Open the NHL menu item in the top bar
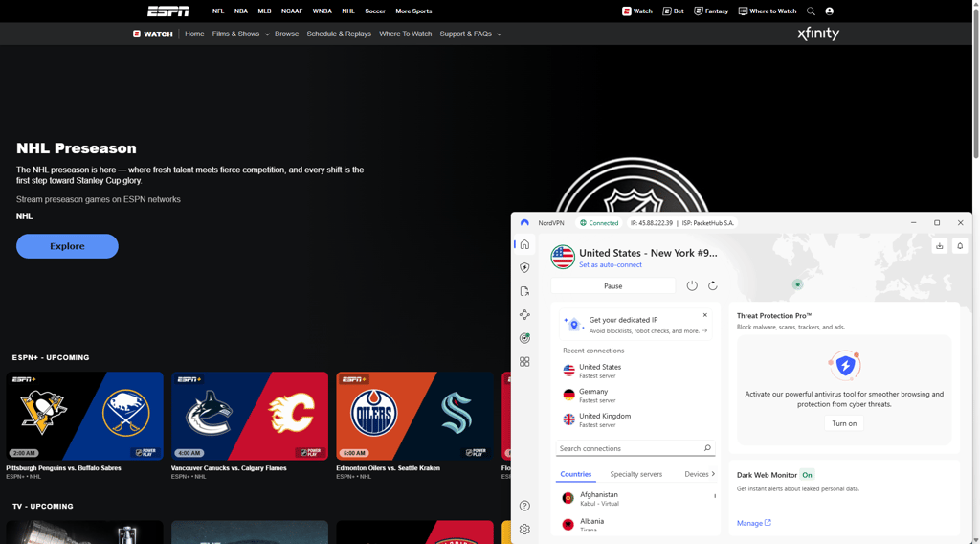 [348, 11]
